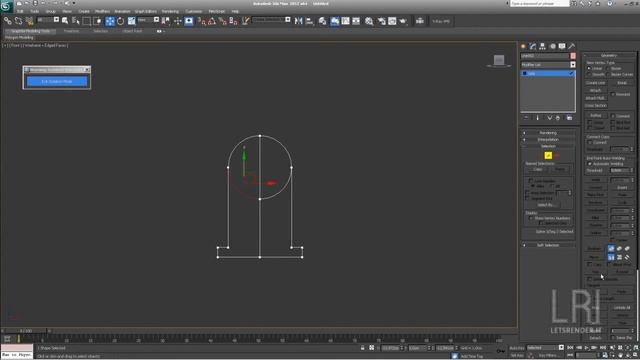640x360 pixels.
Task: Activate the Select and Rotate tool
Action: pyautogui.click(x=121, y=21)
